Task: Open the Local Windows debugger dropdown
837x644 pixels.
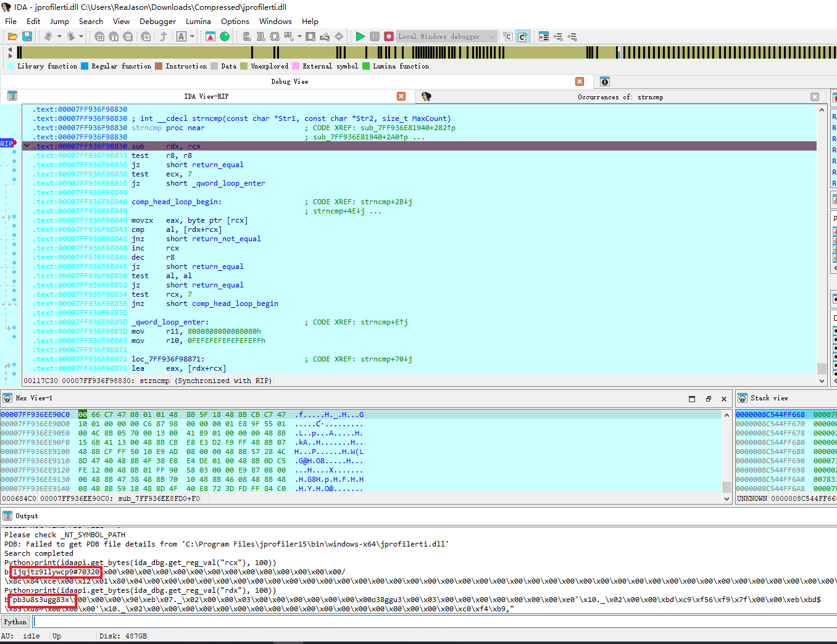Action: click(x=447, y=36)
